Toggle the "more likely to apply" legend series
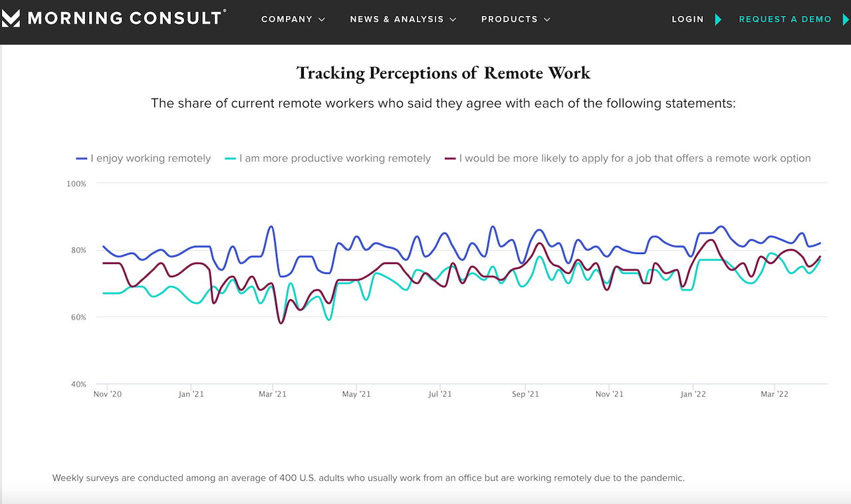This screenshot has height=504, width=851. point(634,158)
